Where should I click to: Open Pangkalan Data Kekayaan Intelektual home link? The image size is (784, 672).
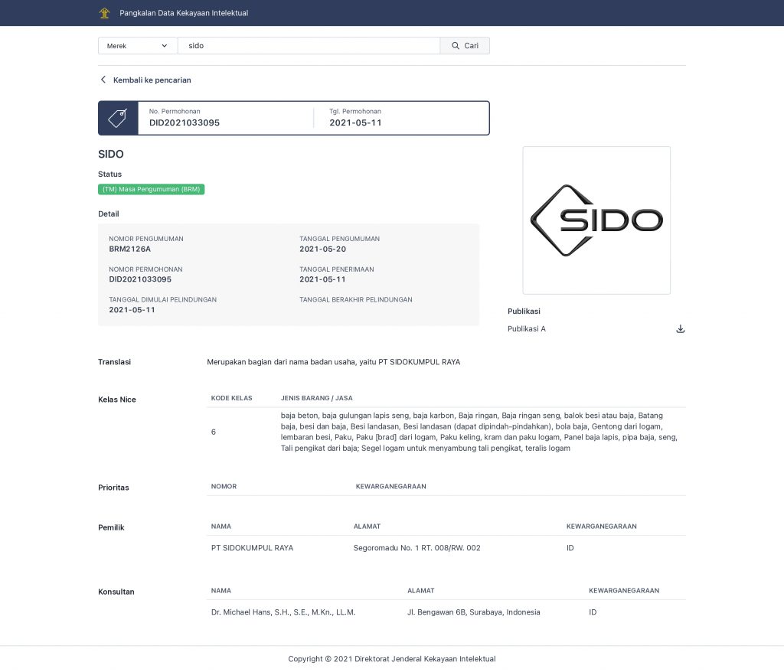point(184,13)
